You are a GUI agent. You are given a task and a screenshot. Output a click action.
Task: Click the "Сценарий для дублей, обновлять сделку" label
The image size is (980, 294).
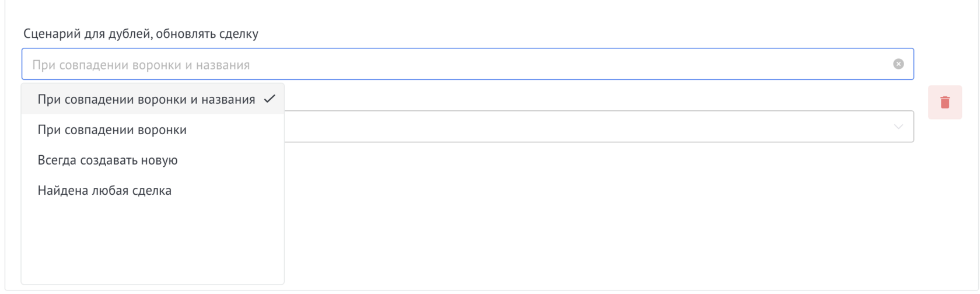(x=141, y=34)
